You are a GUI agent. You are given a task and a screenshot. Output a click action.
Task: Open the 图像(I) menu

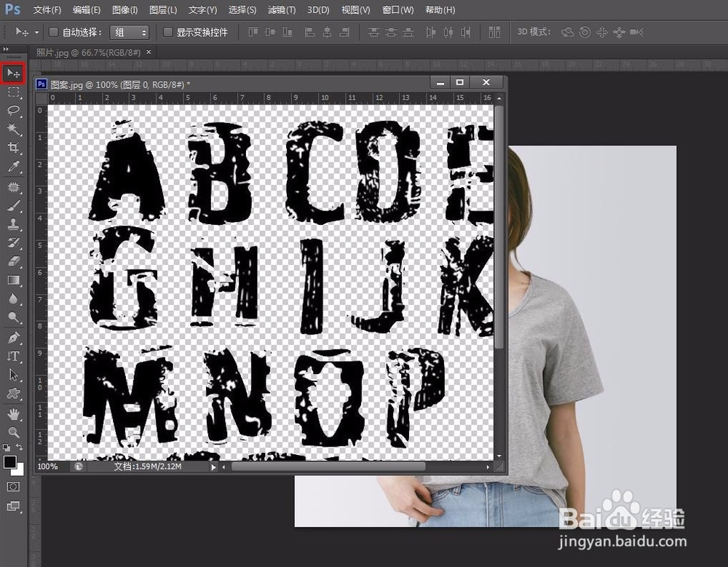[124, 9]
